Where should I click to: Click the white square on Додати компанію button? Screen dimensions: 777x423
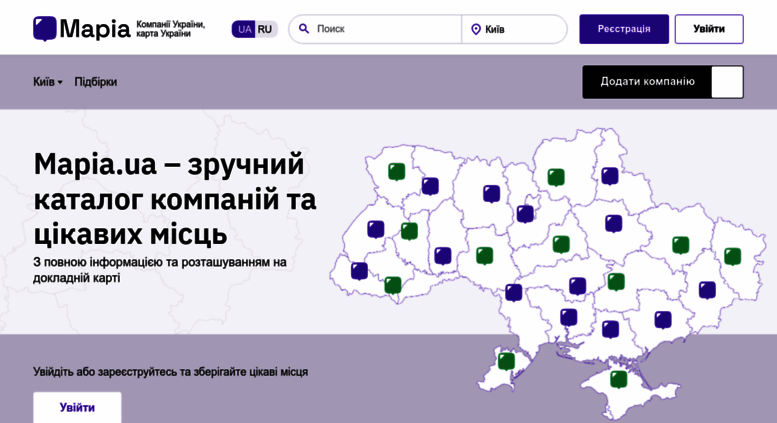(727, 82)
